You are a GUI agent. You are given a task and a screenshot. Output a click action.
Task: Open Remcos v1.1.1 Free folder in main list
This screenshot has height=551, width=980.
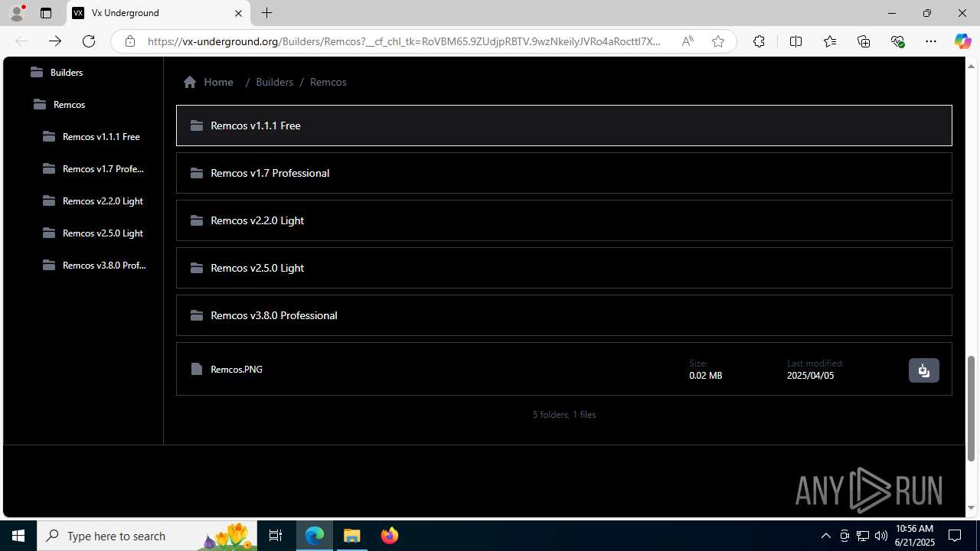pos(564,126)
